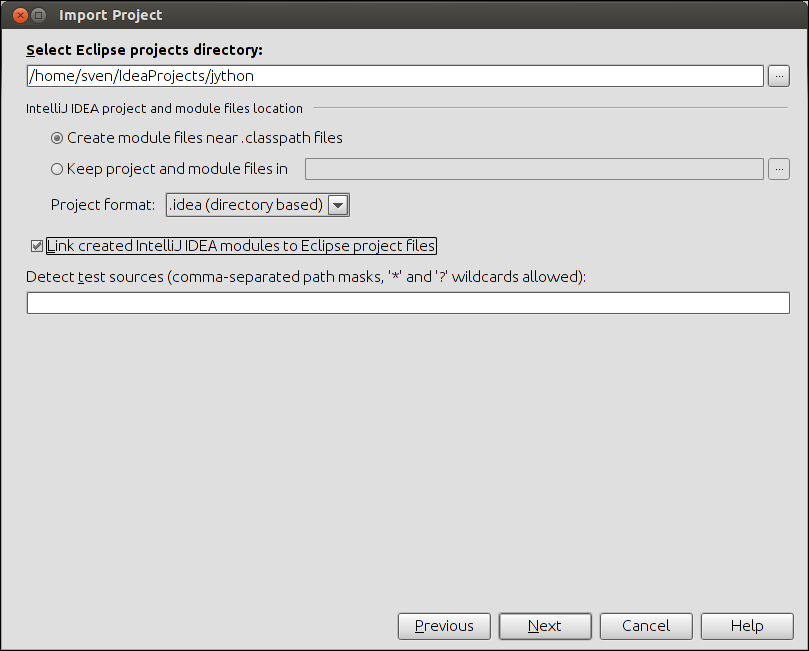Click the browse button beside the Eclipse directory path
809x651 pixels.
tap(779, 76)
